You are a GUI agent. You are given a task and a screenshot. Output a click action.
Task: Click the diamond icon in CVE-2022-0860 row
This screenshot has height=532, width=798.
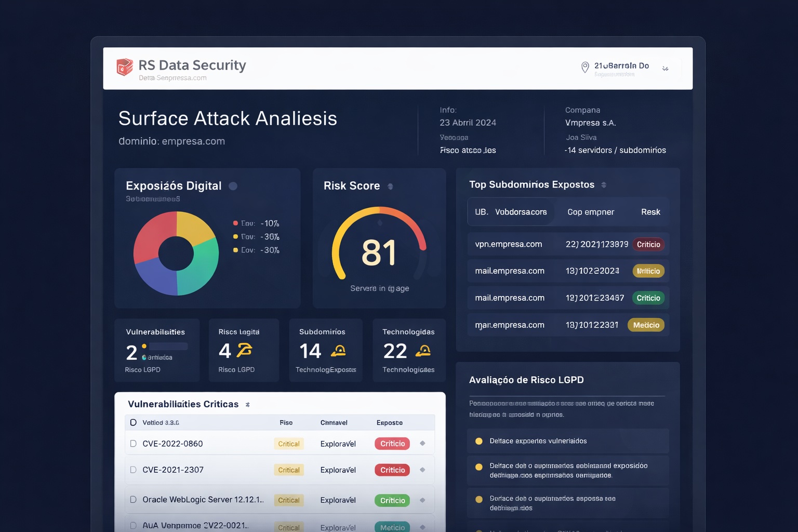[422, 443]
